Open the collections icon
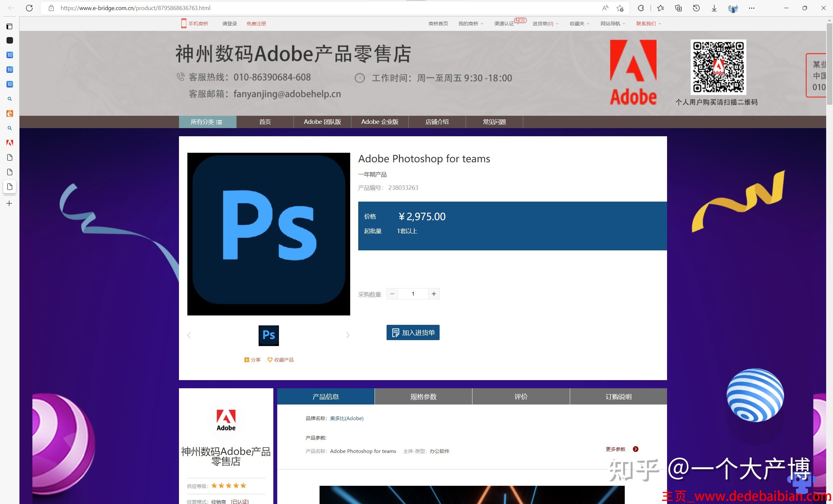Viewport: 833px width, 504px height. [678, 8]
